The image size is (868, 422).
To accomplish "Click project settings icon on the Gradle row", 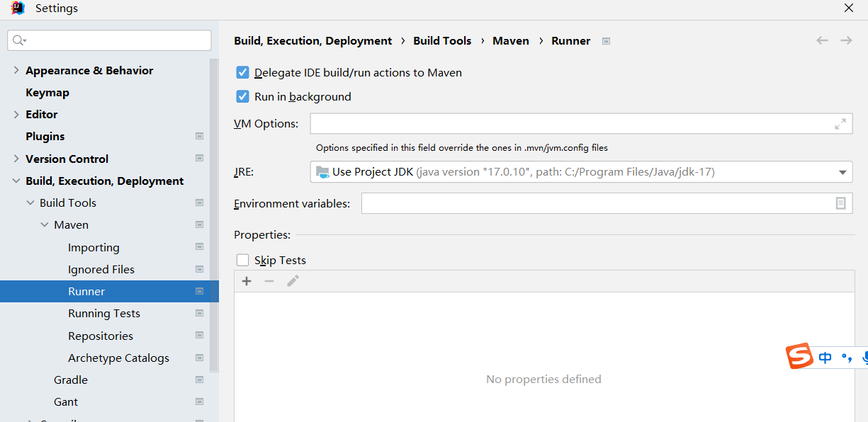I will pos(199,380).
